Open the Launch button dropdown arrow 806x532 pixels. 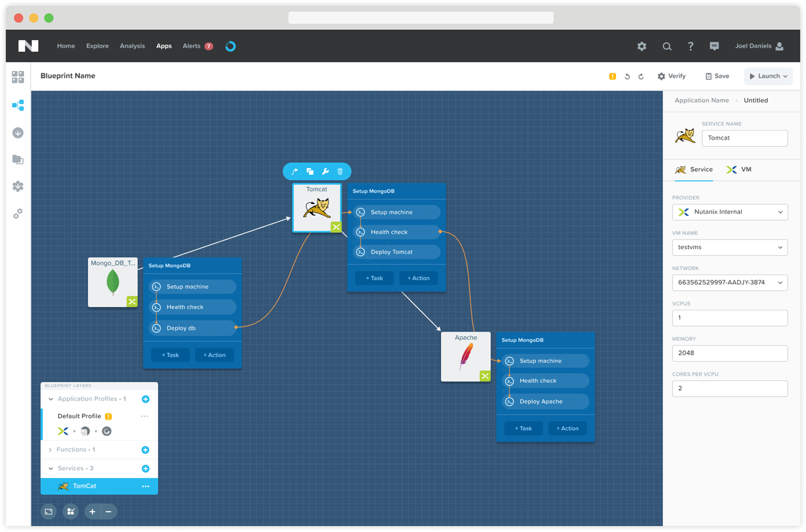point(785,76)
